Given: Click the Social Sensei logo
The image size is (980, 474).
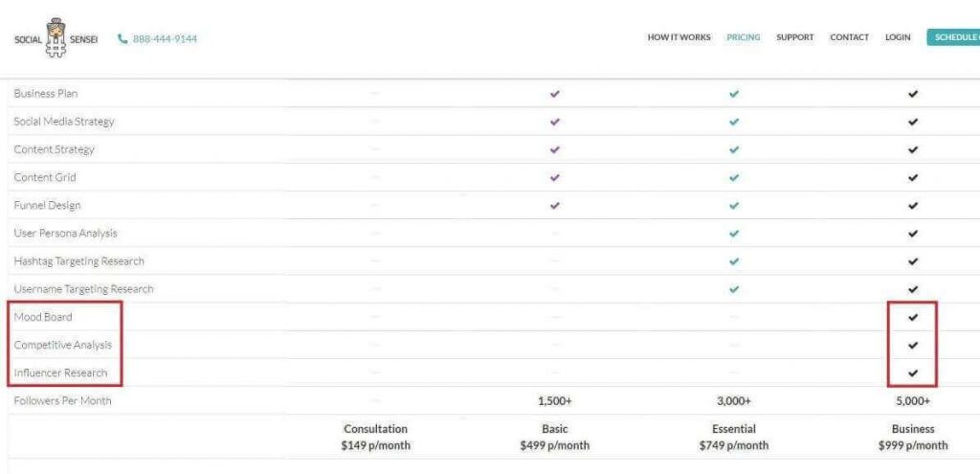Looking at the screenshot, I should (56, 39).
